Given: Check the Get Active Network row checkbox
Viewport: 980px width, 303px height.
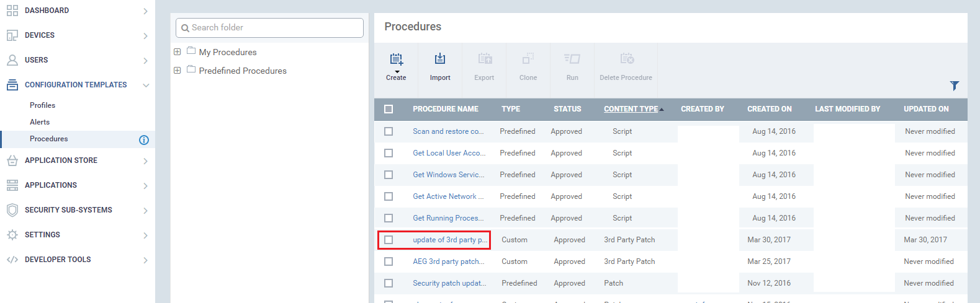Looking at the screenshot, I should pyautogui.click(x=389, y=196).
